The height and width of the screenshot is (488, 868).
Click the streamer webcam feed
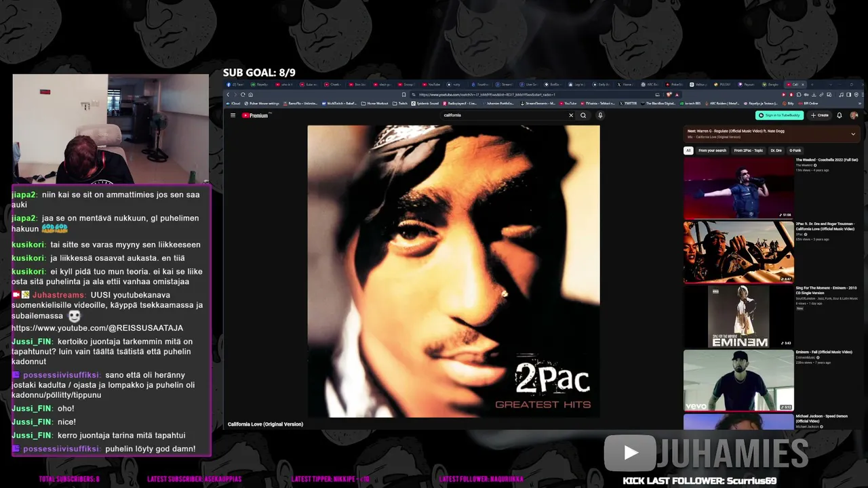coord(111,129)
